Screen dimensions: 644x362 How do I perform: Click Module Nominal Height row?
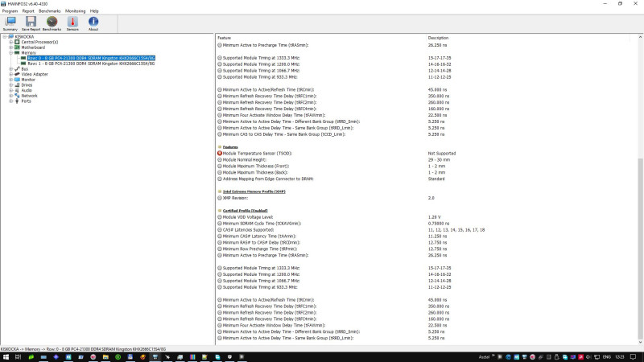click(x=244, y=159)
